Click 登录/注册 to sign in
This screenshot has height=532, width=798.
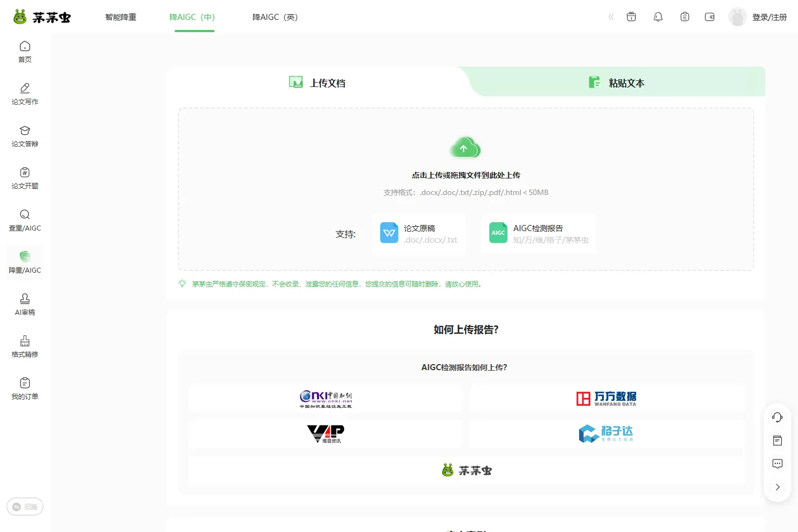coord(770,17)
